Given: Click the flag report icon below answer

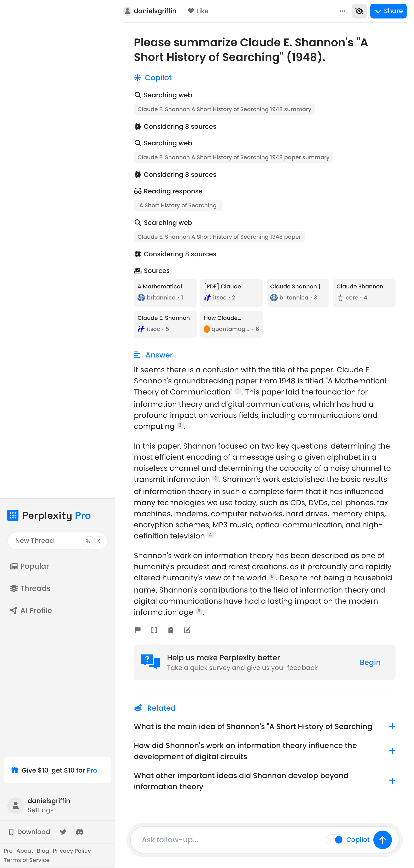Looking at the screenshot, I should [137, 630].
